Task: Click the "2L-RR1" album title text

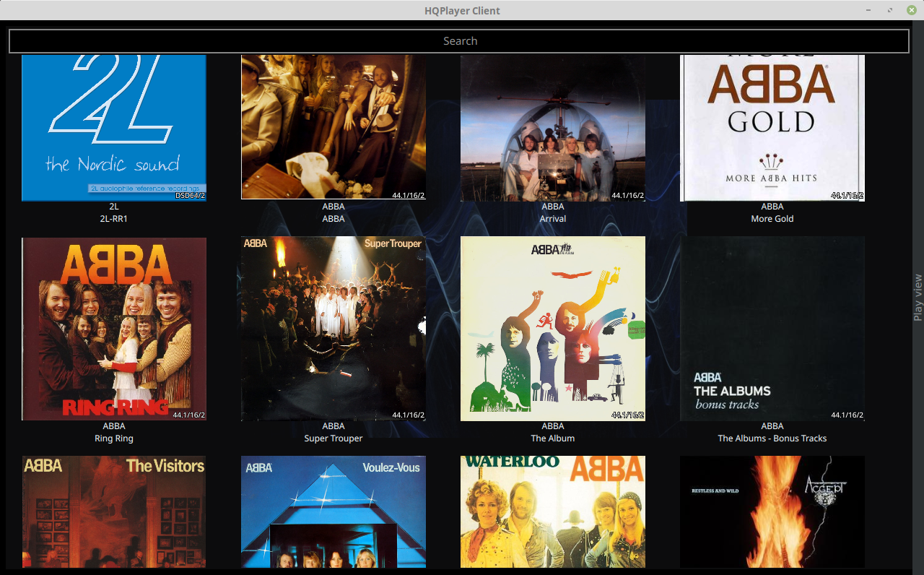Action: [114, 219]
